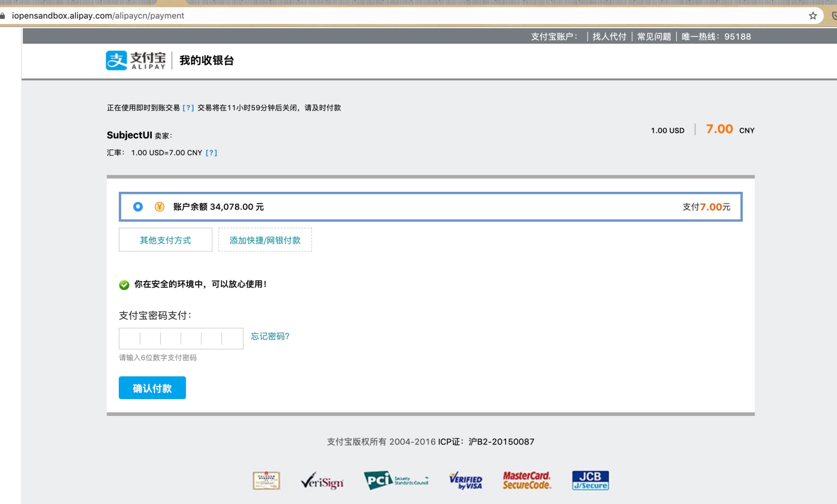This screenshot has width=837, height=504.
Task: Focus the 6-digit payment password field
Action: (181, 338)
